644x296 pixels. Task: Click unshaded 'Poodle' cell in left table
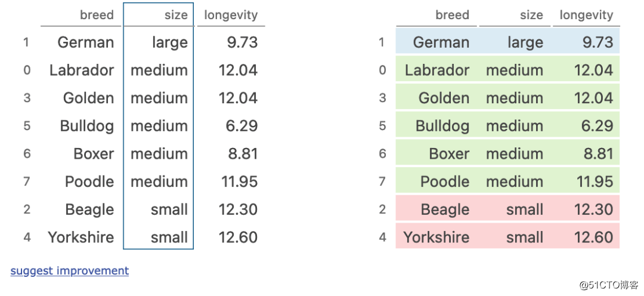(89, 181)
